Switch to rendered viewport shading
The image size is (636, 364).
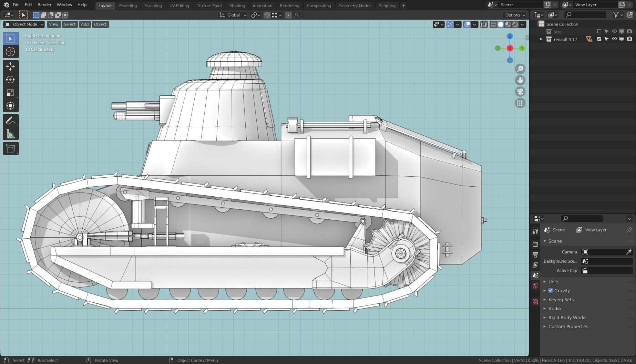point(515,24)
